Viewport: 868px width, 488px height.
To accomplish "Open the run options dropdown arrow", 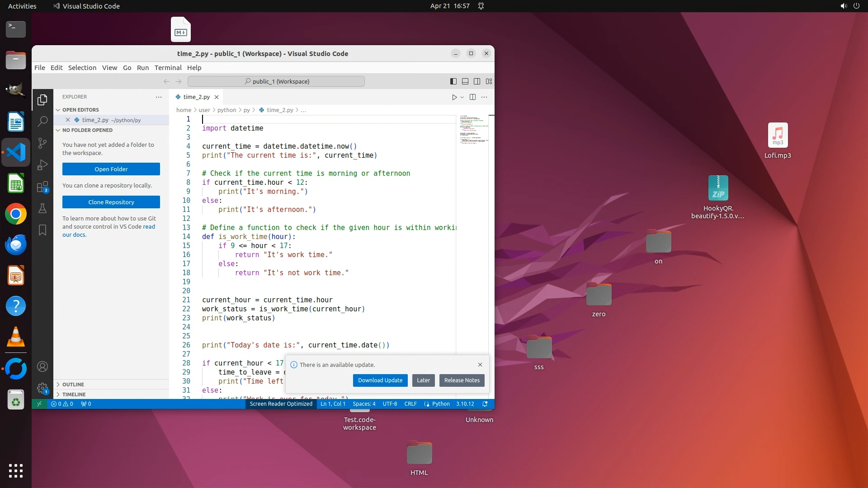I will 462,97.
